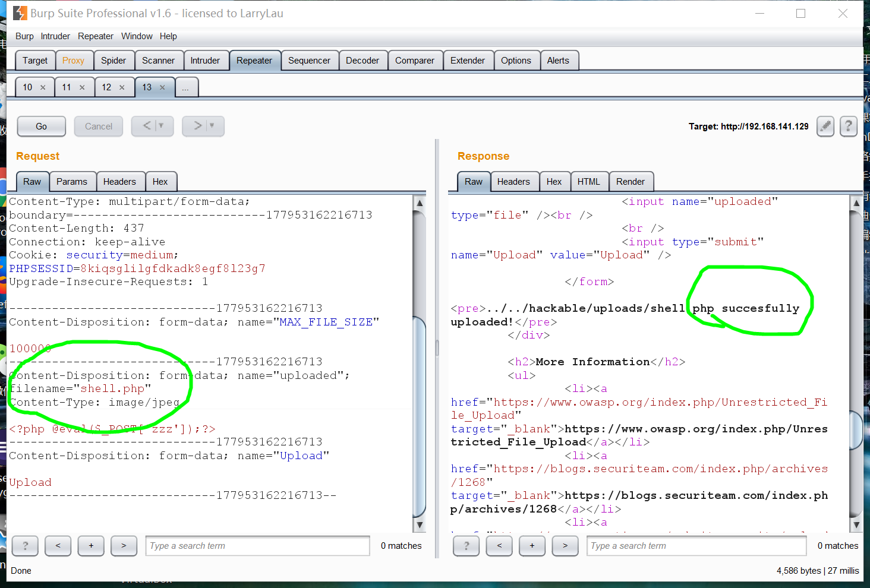Show response Headers view
The image size is (870, 588).
(513, 182)
